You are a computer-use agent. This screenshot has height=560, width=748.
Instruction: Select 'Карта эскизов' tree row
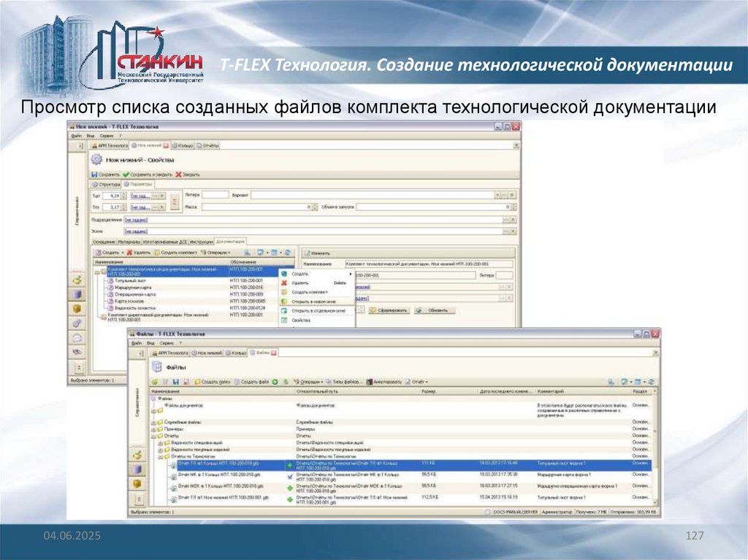click(129, 301)
